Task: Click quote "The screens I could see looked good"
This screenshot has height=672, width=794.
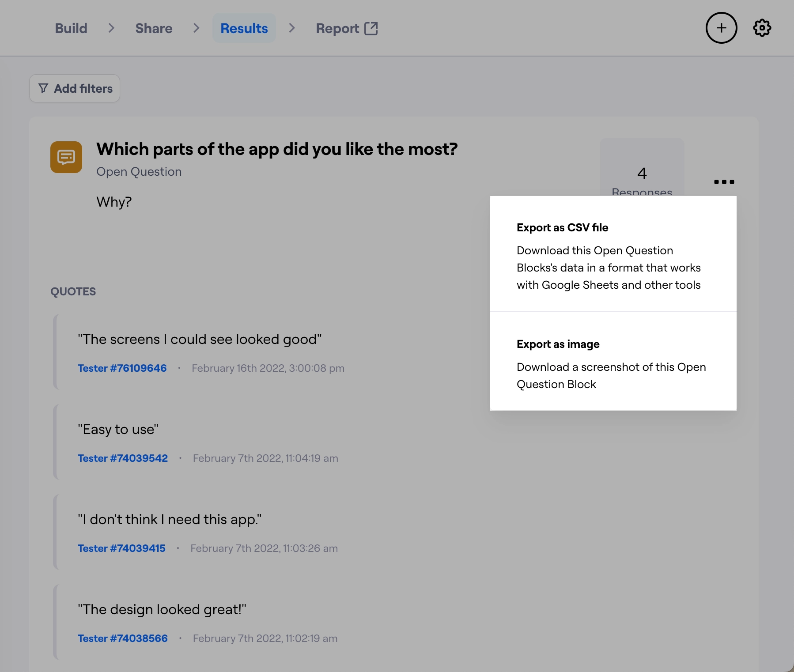Action: tap(200, 339)
